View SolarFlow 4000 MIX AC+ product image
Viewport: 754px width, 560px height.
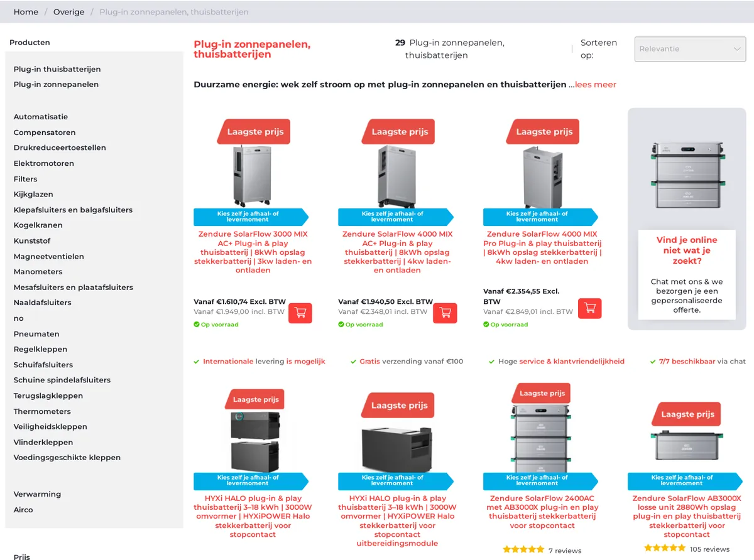[x=396, y=176]
